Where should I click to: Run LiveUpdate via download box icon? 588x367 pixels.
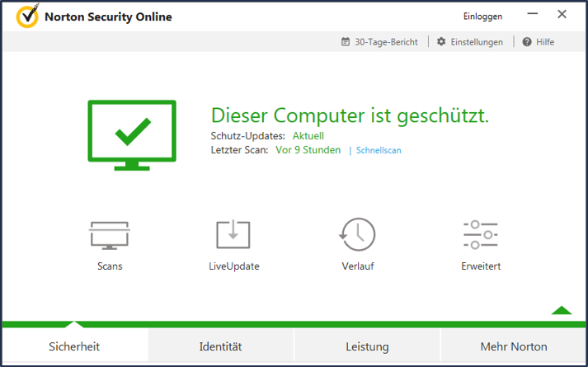pos(233,234)
